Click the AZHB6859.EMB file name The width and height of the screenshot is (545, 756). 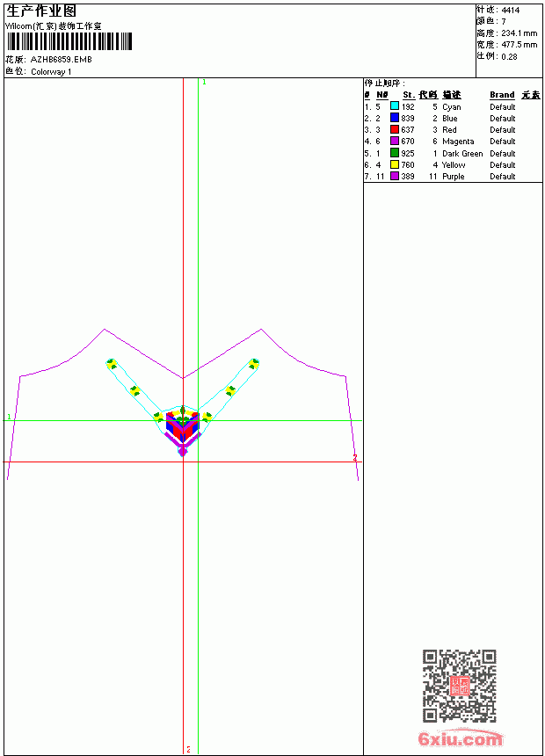62,60
